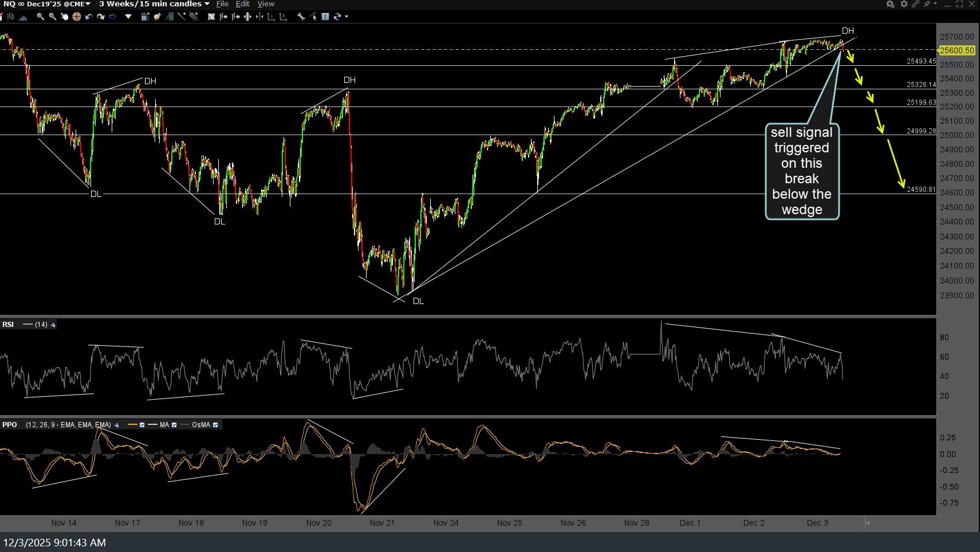This screenshot has height=552, width=980.
Task: Toggle the PPO MA line checkbox
Action: (174, 425)
